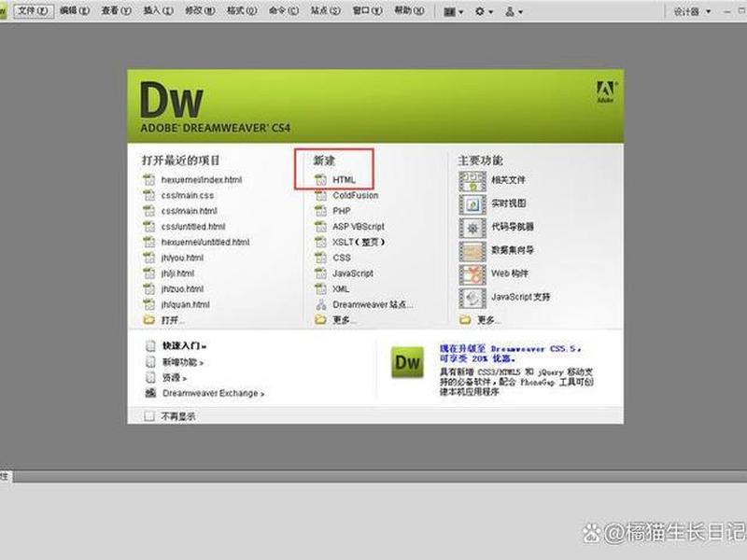
Task: Click the document icon beside 快速入门
Action: pos(150,345)
